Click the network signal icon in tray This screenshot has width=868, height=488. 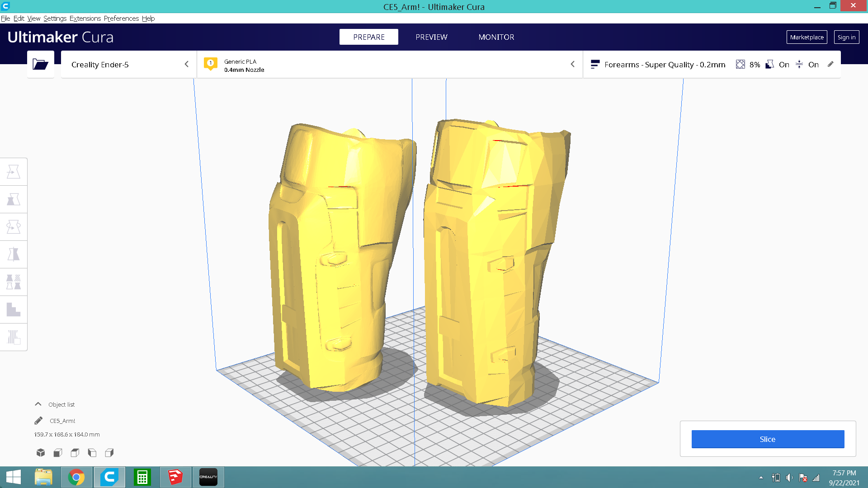816,478
